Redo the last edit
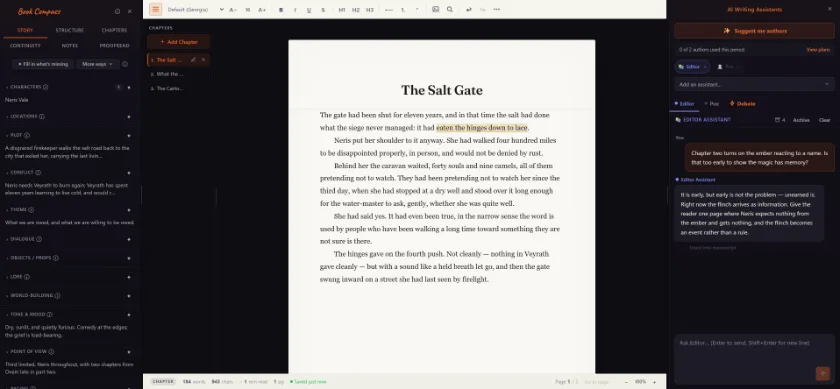The width and height of the screenshot is (840, 389). click(483, 10)
